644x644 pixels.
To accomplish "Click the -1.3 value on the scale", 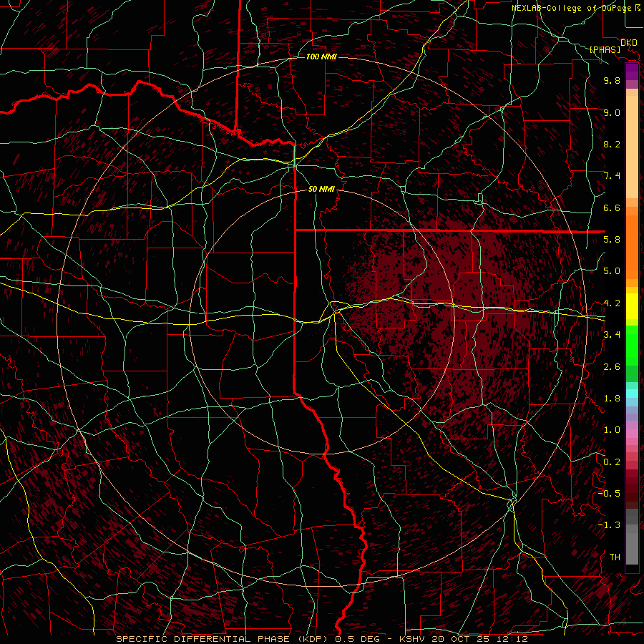I will (609, 525).
